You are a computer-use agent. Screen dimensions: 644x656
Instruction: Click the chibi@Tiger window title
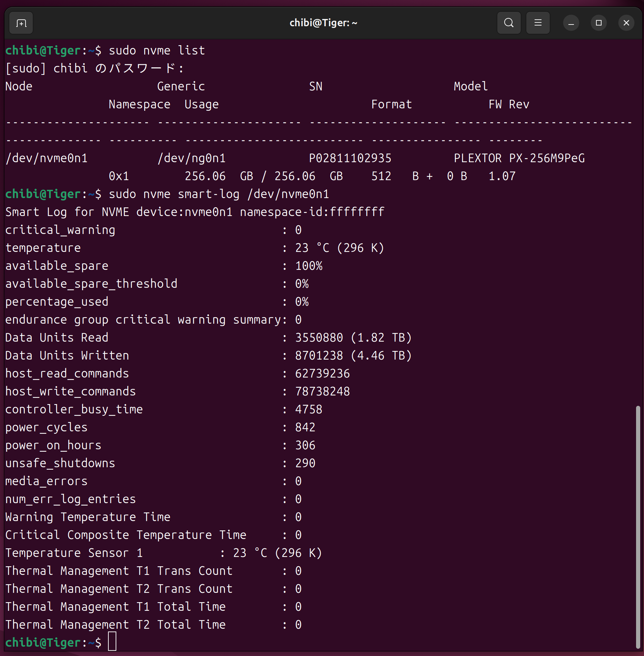pyautogui.click(x=323, y=23)
